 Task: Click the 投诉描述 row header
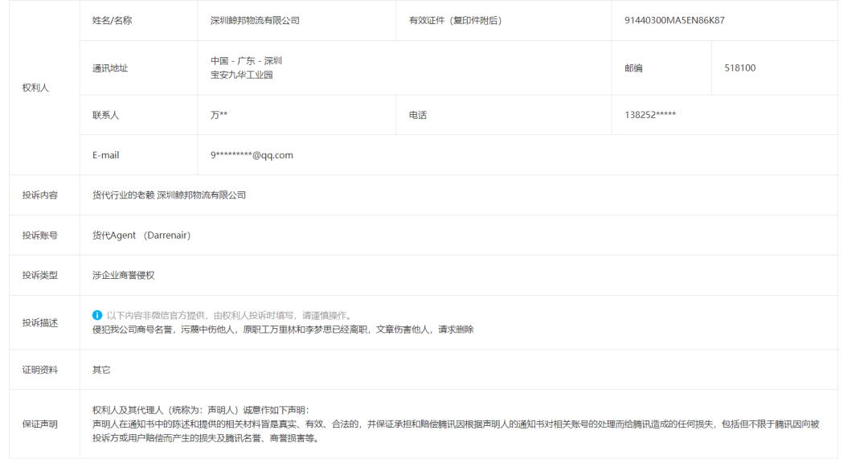40,323
